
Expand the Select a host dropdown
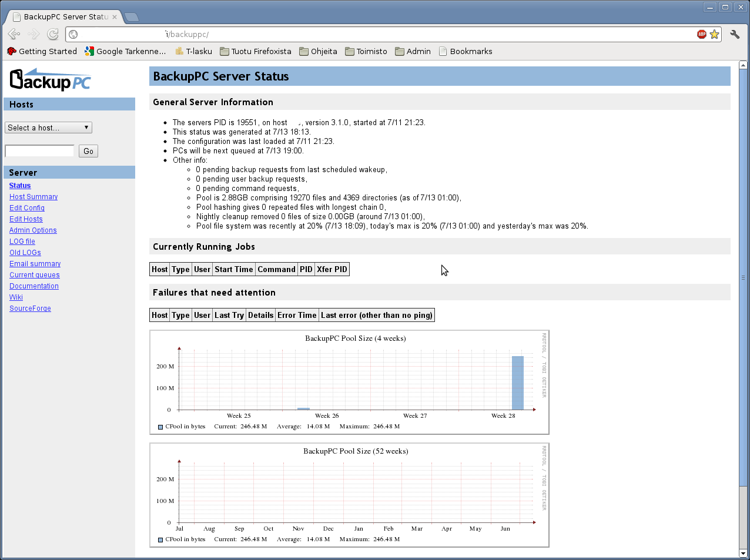[49, 128]
